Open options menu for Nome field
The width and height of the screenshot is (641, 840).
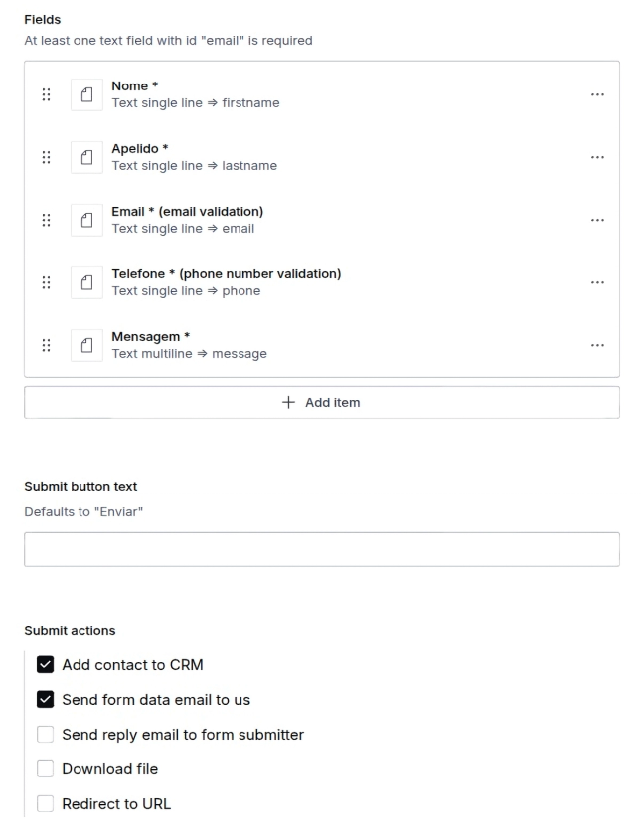coord(596,94)
